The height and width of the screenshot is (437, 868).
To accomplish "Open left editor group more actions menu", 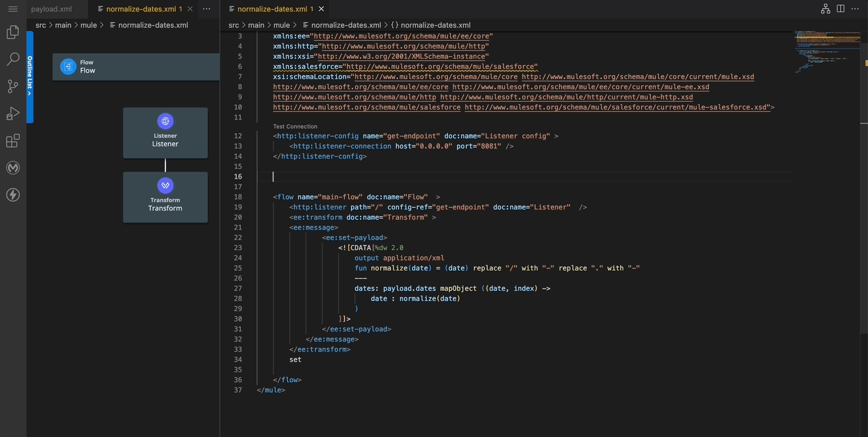I will pos(207,9).
